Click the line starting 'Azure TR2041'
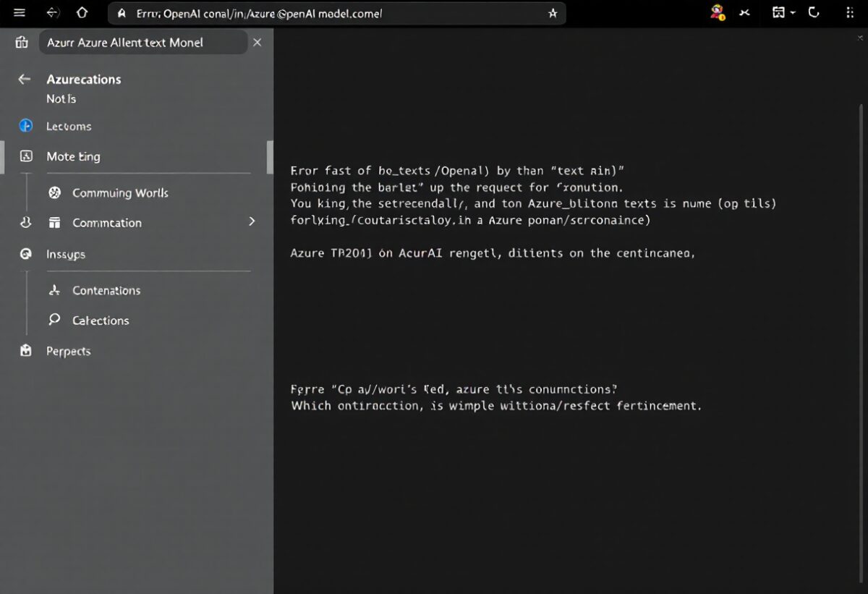Image resolution: width=868 pixels, height=594 pixels. [x=493, y=253]
